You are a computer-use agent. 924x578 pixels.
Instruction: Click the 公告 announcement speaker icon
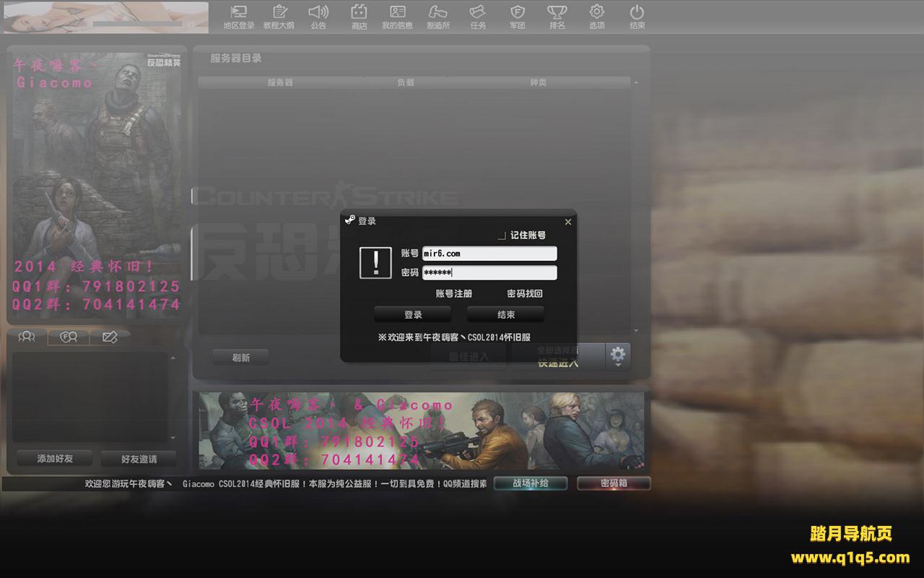tap(318, 12)
